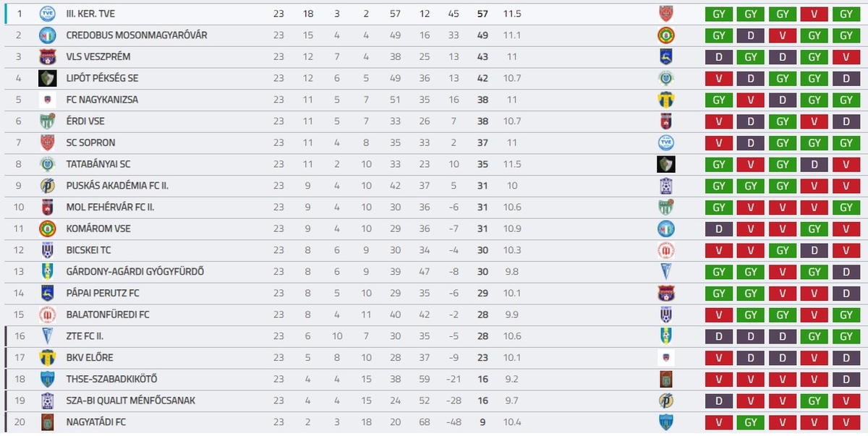Go to the Balatonfüredi FC team page
The height and width of the screenshot is (436, 868).
tap(107, 315)
